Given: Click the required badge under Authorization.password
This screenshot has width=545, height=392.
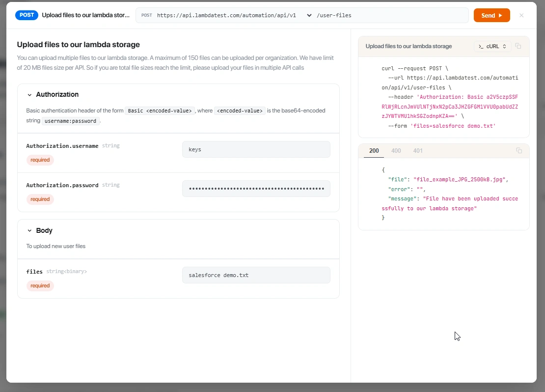Looking at the screenshot, I should (40, 199).
